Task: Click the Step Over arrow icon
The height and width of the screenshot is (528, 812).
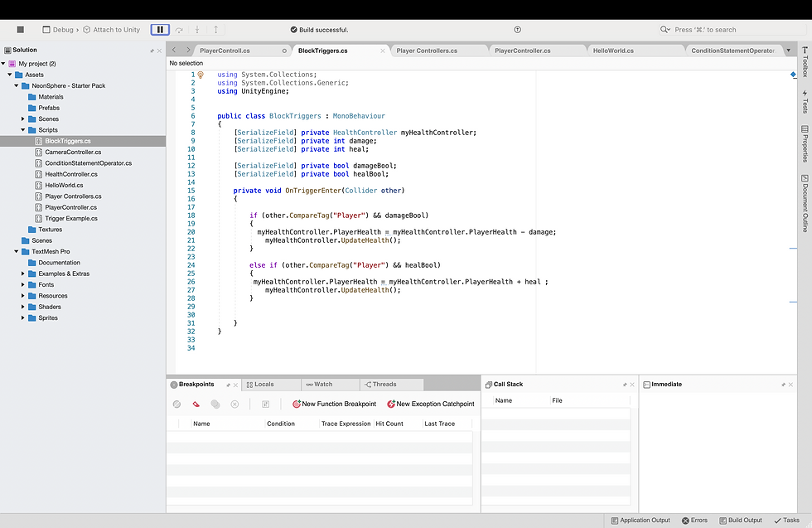Action: click(x=179, y=30)
